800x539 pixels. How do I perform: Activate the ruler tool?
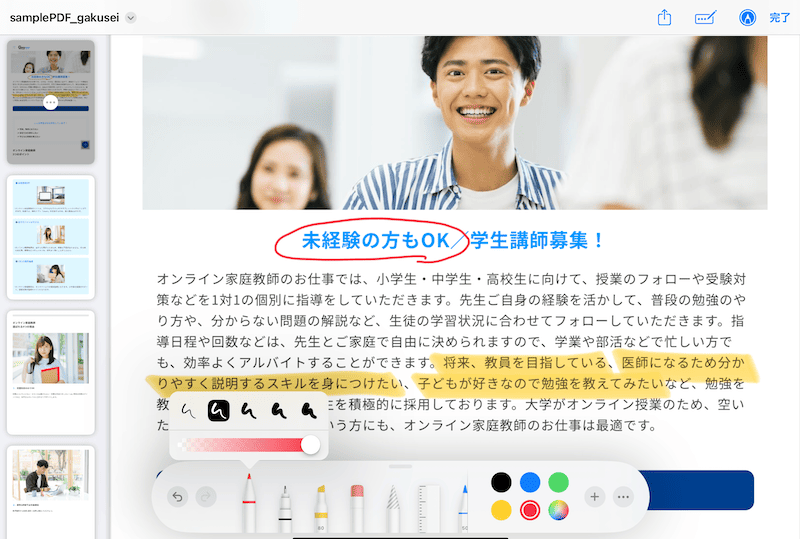click(428, 504)
